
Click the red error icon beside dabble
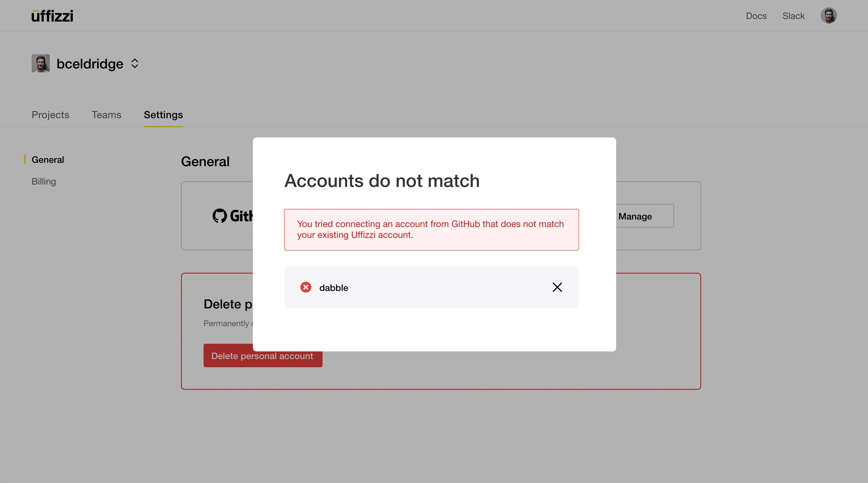coord(306,287)
